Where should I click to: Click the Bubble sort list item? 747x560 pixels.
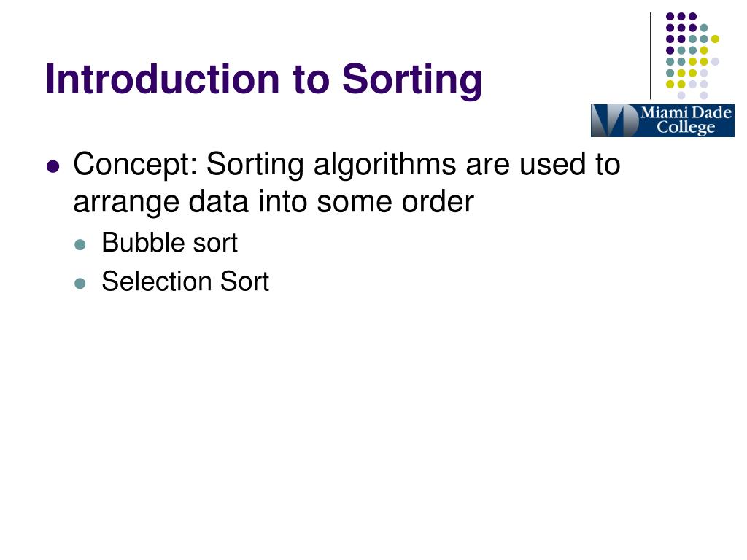point(169,243)
